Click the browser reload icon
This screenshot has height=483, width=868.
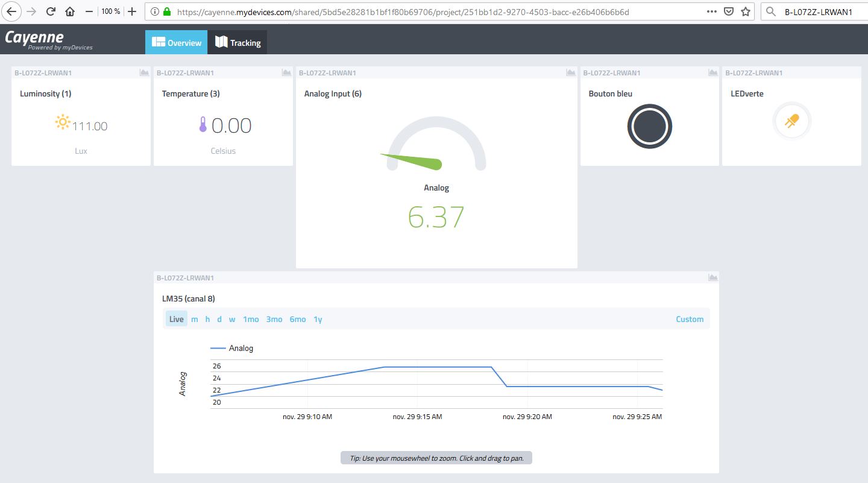pyautogui.click(x=51, y=11)
